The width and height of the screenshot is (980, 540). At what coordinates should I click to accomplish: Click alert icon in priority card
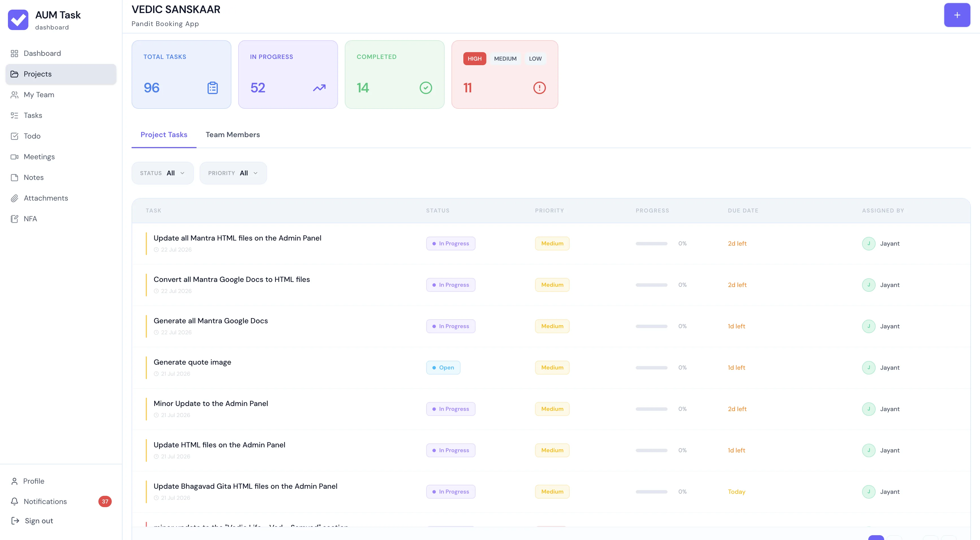pos(539,88)
